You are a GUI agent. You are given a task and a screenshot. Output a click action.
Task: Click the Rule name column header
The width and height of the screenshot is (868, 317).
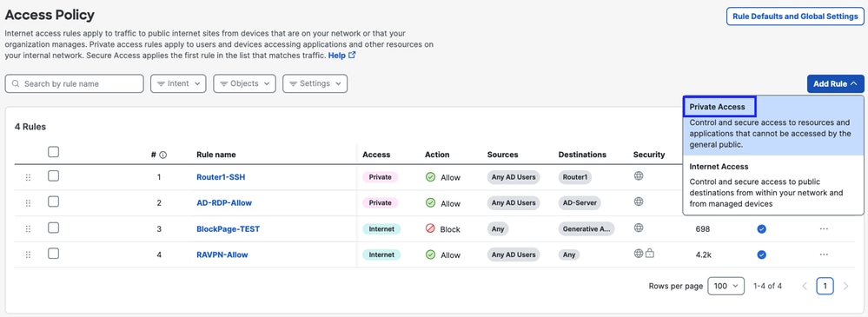tap(215, 155)
